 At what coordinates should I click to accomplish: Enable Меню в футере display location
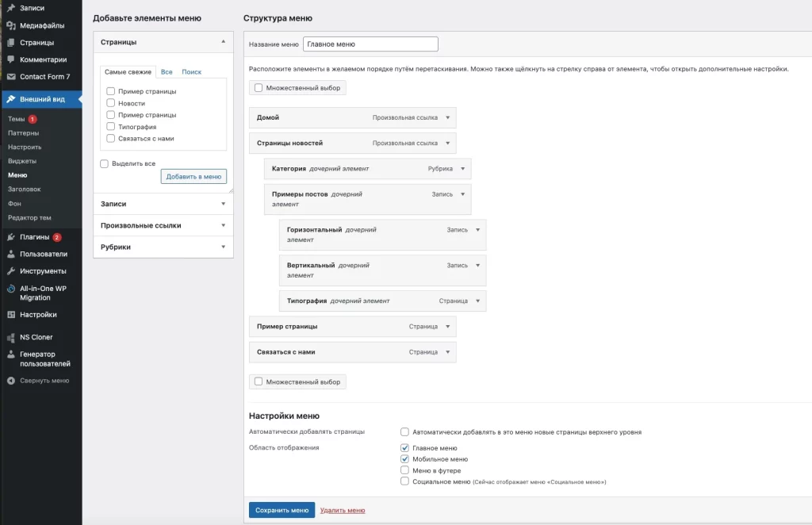pos(405,470)
